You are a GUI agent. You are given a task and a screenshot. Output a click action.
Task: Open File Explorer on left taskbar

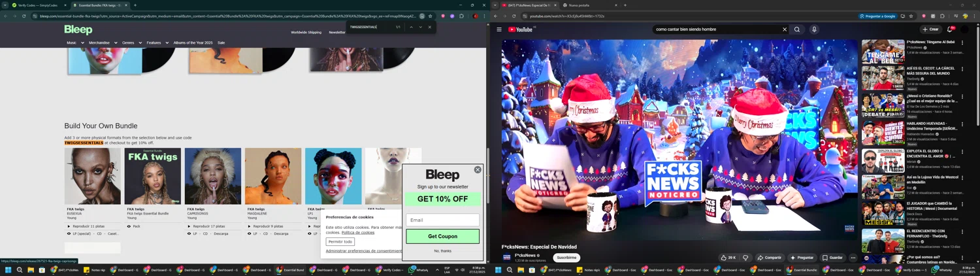tap(31, 269)
